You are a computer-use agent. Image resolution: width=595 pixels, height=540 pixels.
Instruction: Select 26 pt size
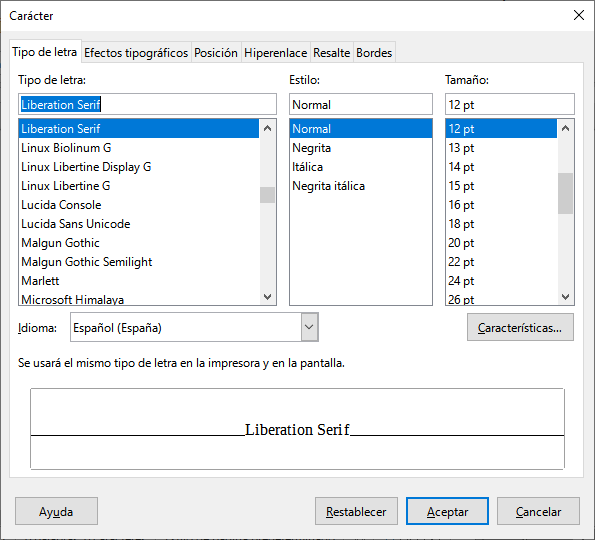point(501,299)
